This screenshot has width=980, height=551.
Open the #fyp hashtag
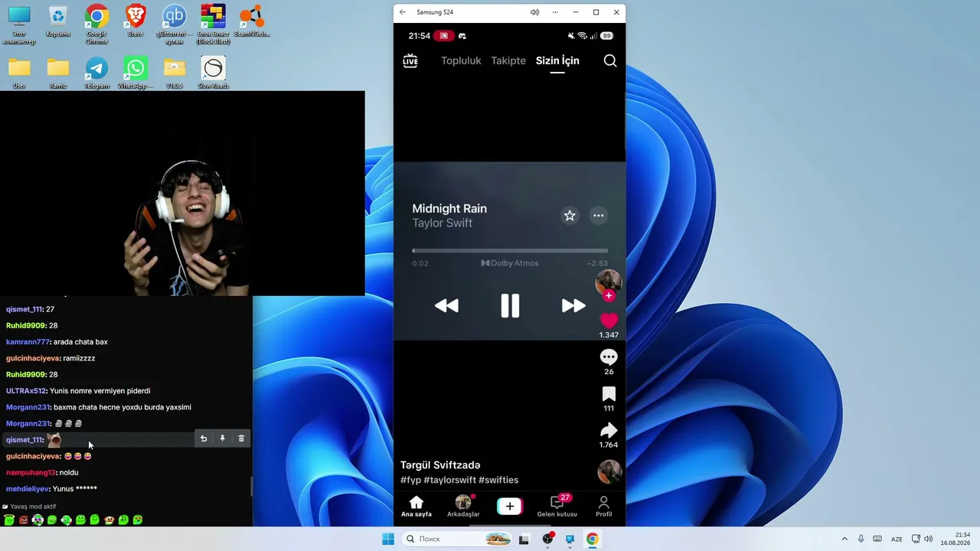pos(410,480)
